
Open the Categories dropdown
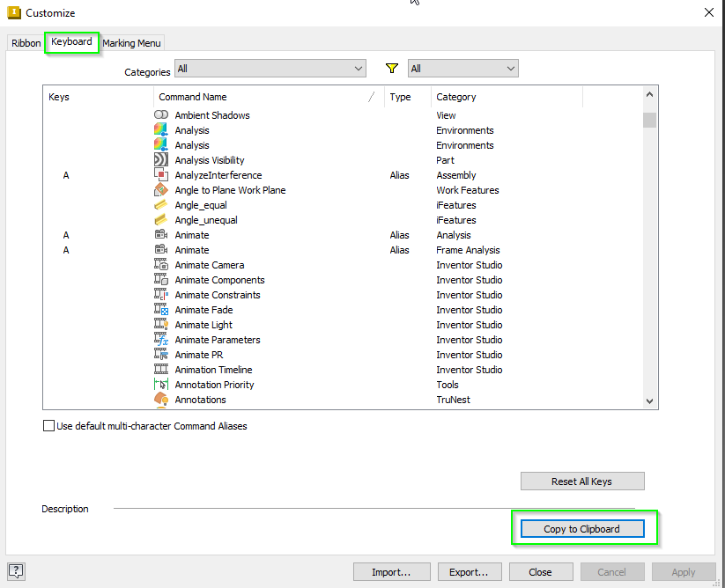(270, 68)
